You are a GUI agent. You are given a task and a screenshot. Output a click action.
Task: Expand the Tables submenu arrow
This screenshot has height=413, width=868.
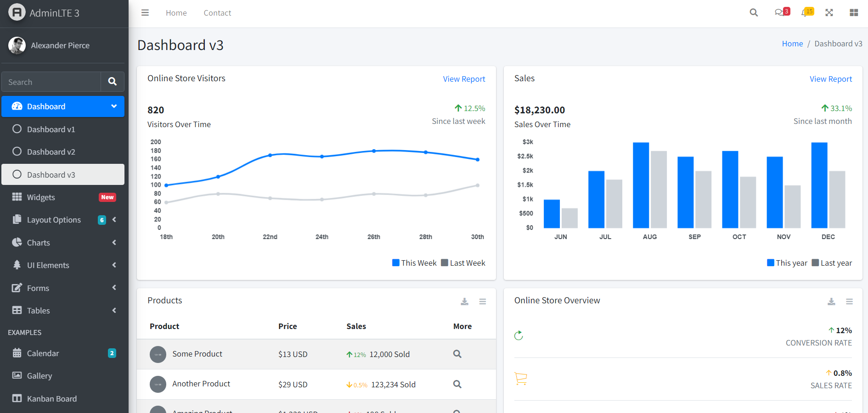tap(114, 310)
